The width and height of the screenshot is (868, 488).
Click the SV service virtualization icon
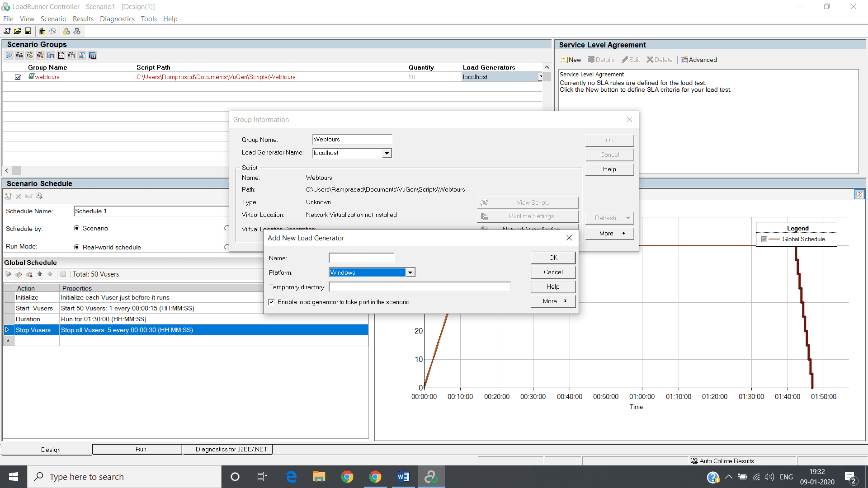click(x=92, y=55)
